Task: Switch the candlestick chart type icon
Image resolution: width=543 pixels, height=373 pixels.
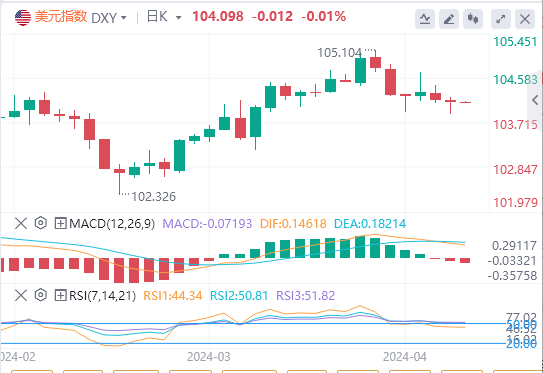Action: click(x=473, y=19)
